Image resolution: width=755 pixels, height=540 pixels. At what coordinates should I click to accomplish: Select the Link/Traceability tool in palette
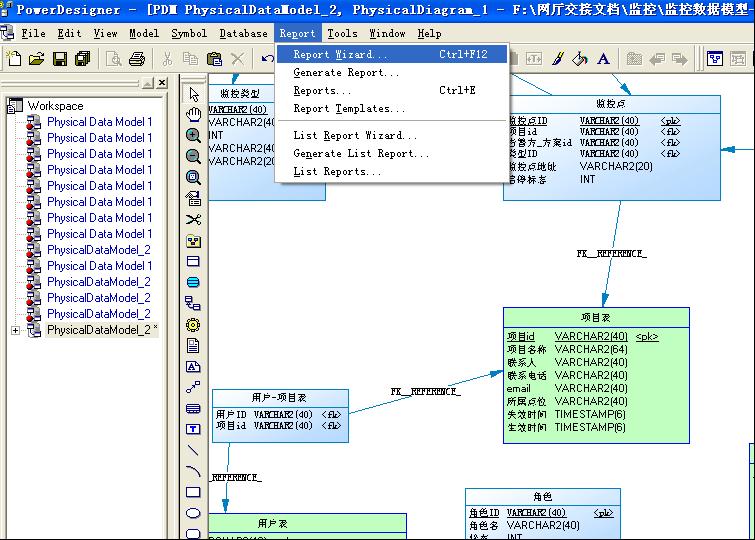tap(194, 387)
